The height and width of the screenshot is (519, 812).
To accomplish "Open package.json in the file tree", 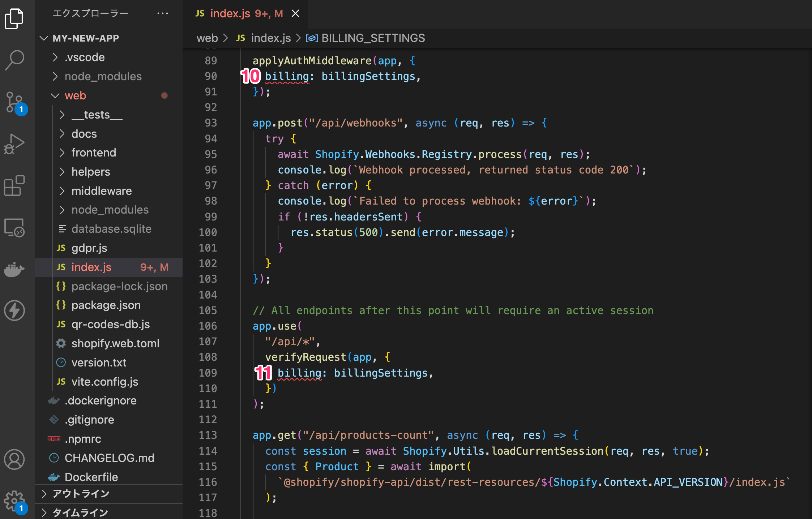I will tap(106, 305).
